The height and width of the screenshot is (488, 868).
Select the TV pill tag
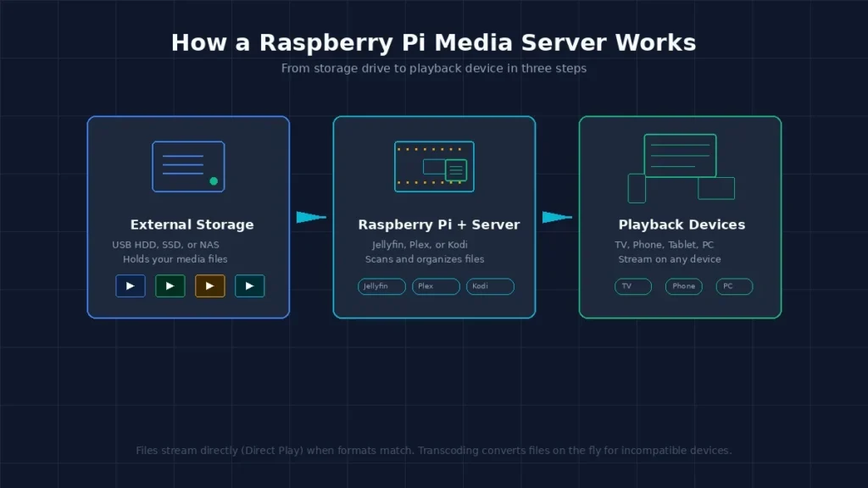[x=632, y=286]
